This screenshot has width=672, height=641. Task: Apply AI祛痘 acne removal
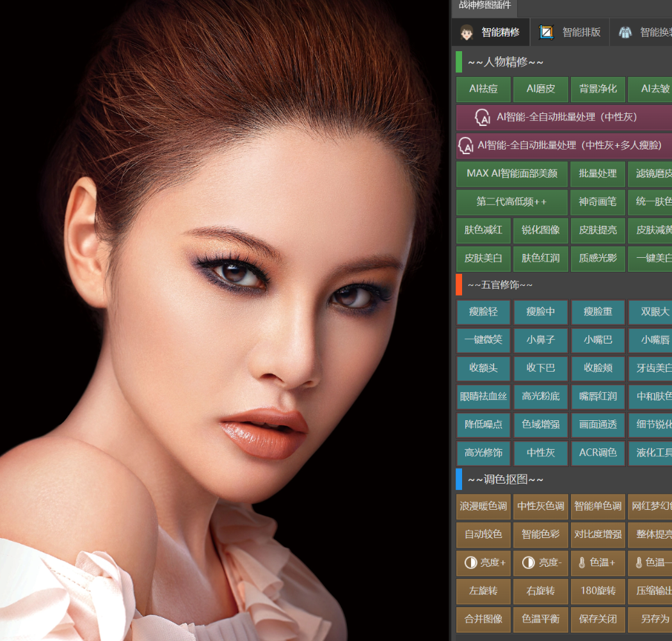[483, 89]
